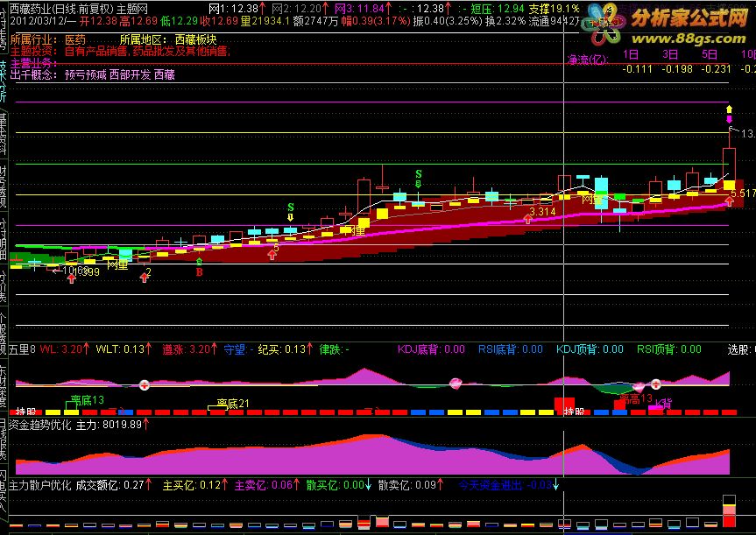Viewport: 756px width, 535px height.
Task: Click the 3.314 chart label
Action: (542, 212)
